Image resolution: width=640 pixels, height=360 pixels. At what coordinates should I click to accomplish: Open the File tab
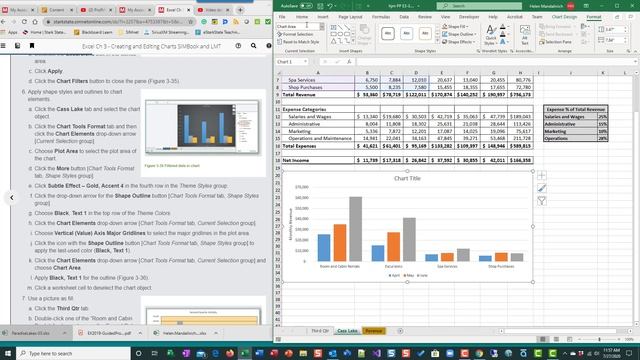click(x=282, y=17)
